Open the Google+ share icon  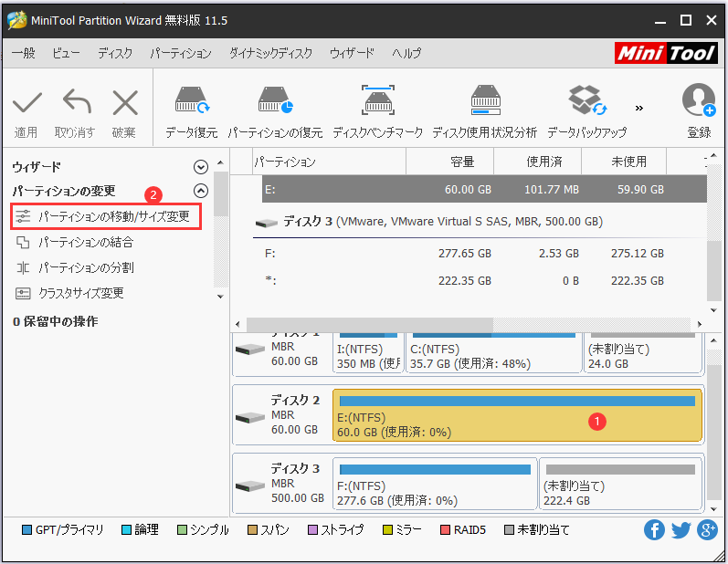click(x=707, y=529)
